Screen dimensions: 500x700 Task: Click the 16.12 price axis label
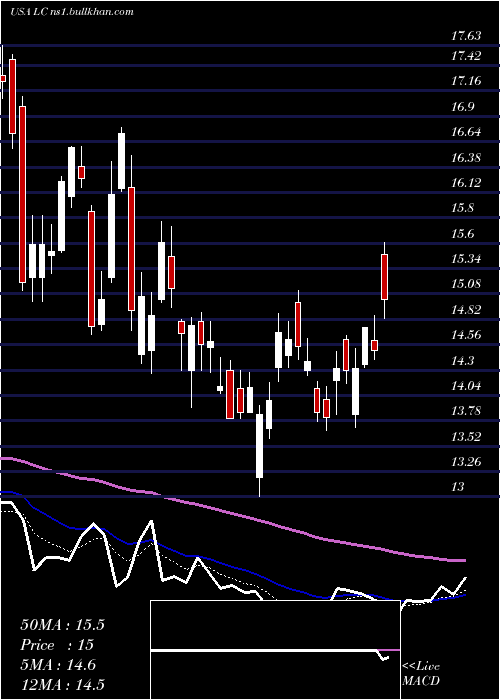coord(466,183)
